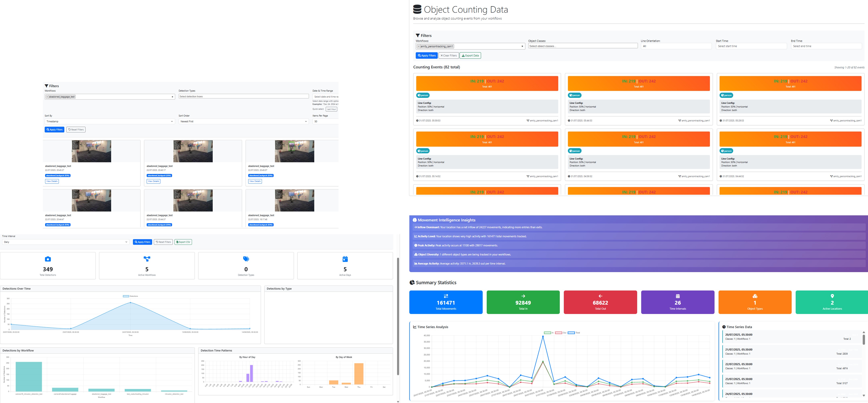Click the tags icon on Detection Types card
The height and width of the screenshot is (403, 868).
coord(246,259)
